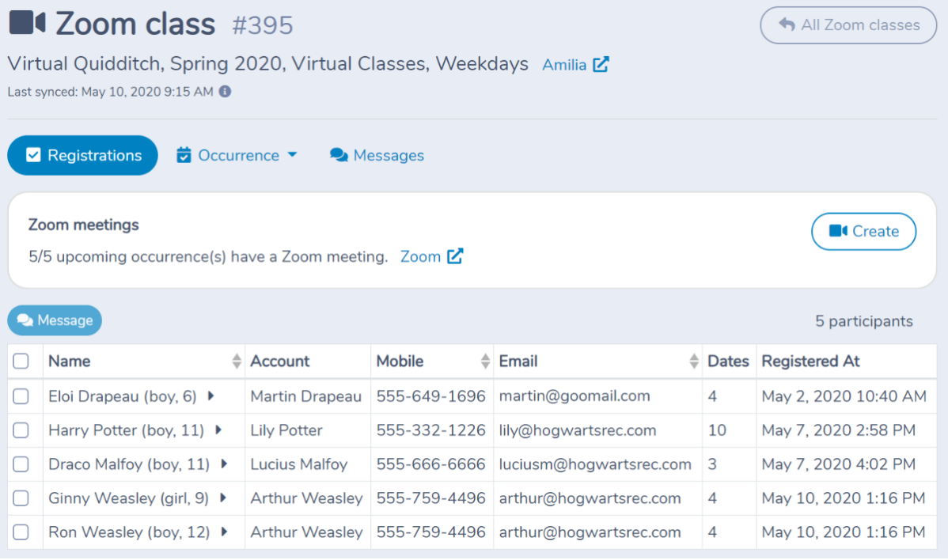Image resolution: width=948 pixels, height=560 pixels.
Task: Check the box for Eloi Drapeau
Action: click(x=21, y=396)
